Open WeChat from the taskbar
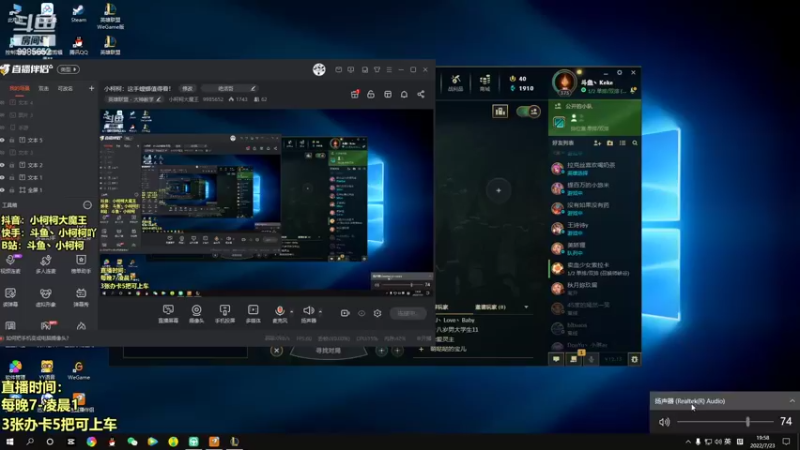 (x=132, y=442)
